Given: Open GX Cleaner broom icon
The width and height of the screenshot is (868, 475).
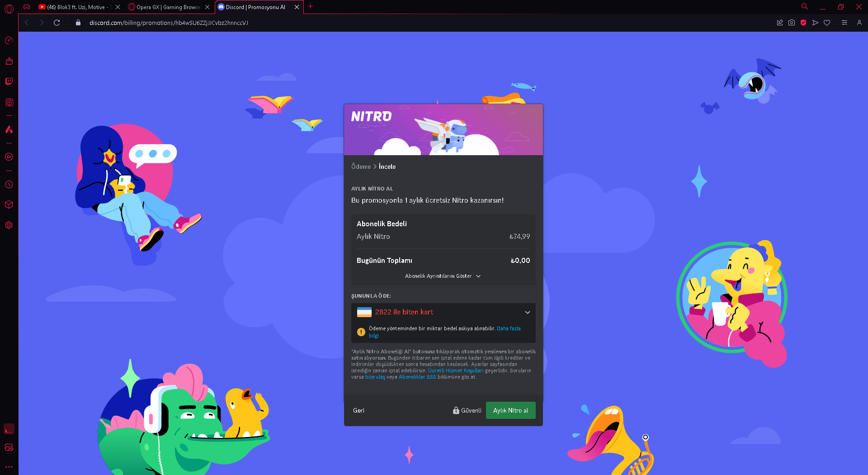Looking at the screenshot, I should tap(9, 61).
